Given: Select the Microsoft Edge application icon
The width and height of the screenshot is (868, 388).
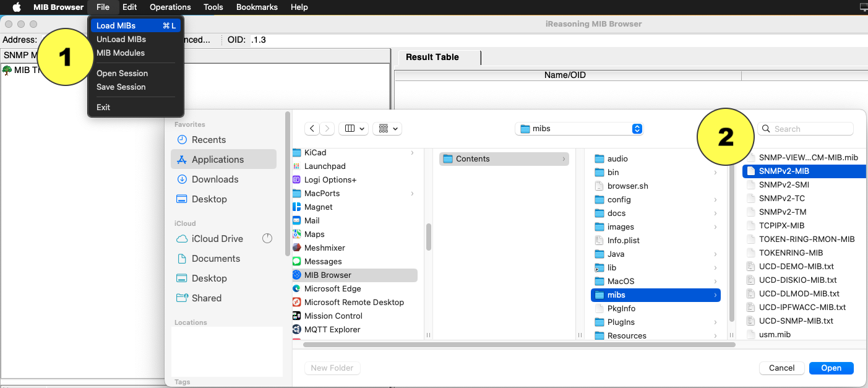Looking at the screenshot, I should (296, 288).
